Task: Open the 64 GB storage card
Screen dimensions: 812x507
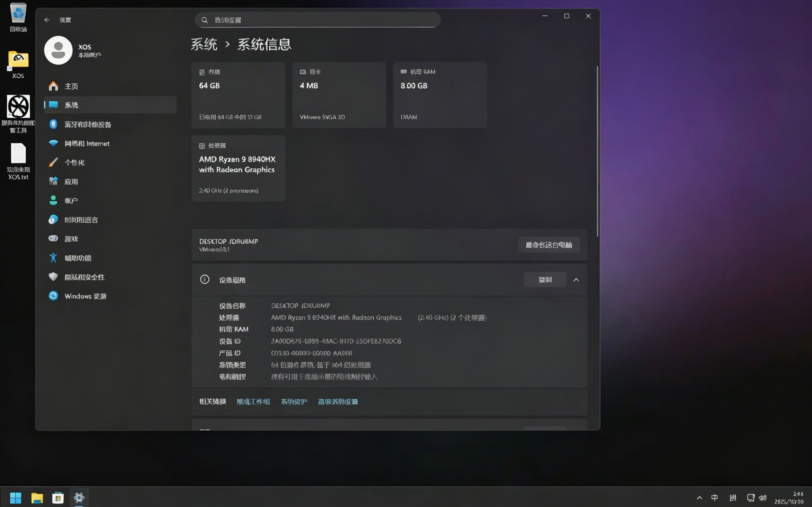Action: point(239,95)
